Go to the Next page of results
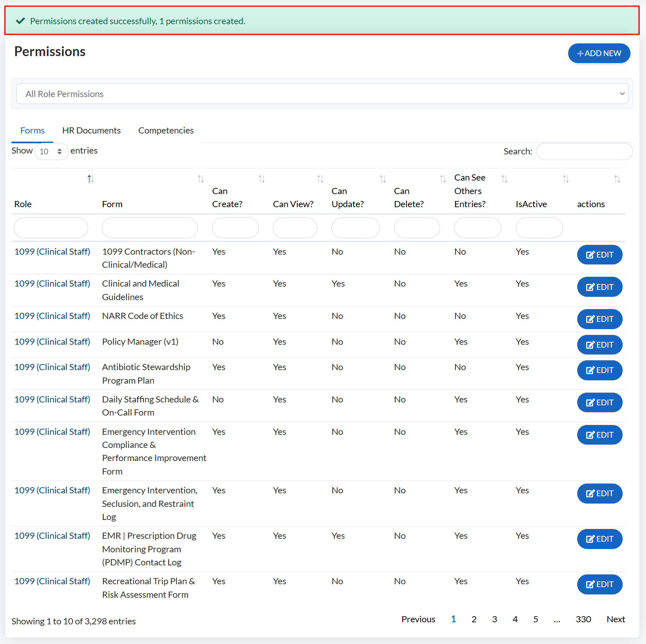The width and height of the screenshot is (646, 644). (x=615, y=619)
